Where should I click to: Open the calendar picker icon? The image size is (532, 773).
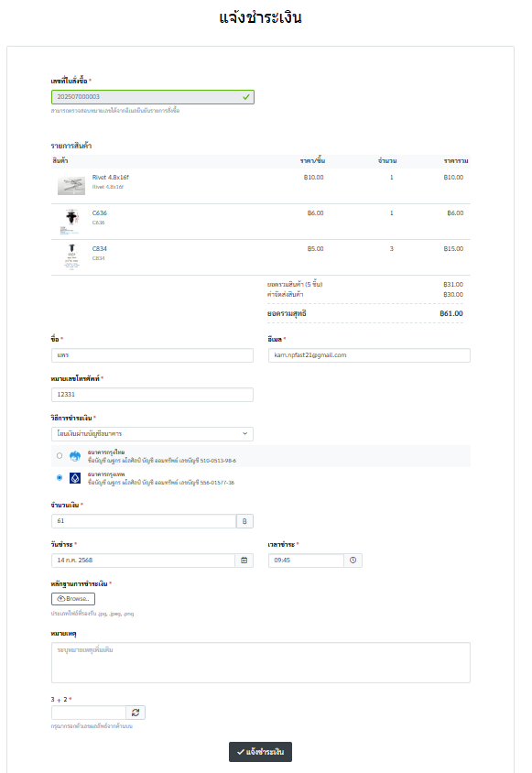244,561
